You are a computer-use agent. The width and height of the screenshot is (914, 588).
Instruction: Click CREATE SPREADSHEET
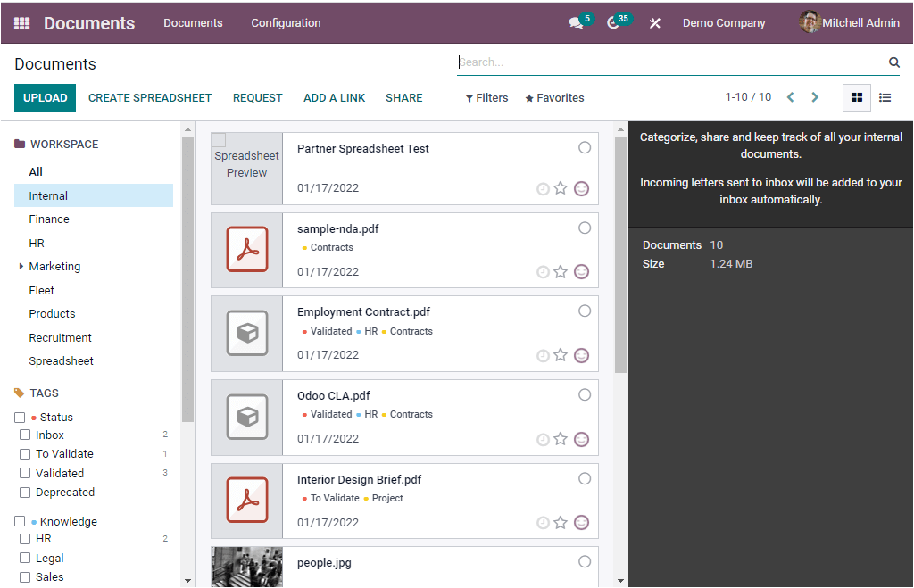coord(149,97)
